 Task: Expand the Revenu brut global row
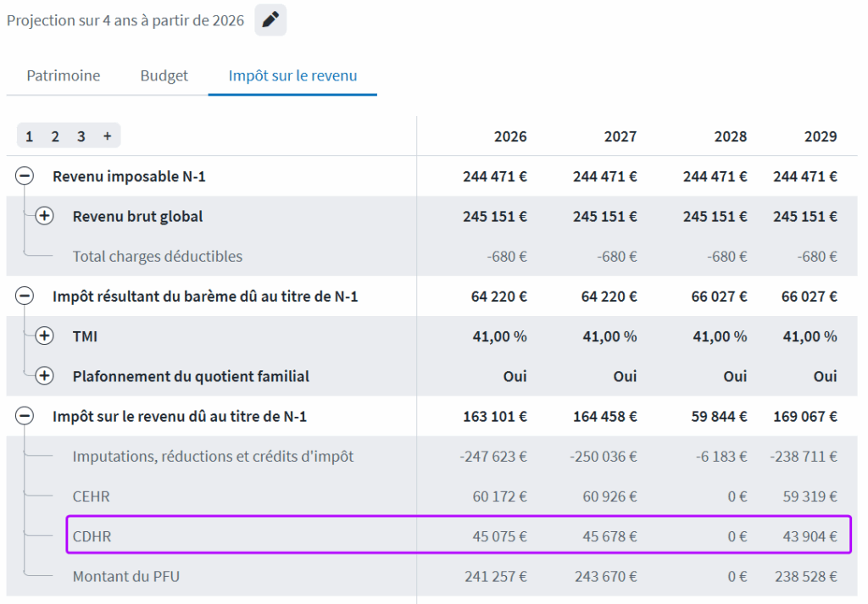[x=44, y=216]
